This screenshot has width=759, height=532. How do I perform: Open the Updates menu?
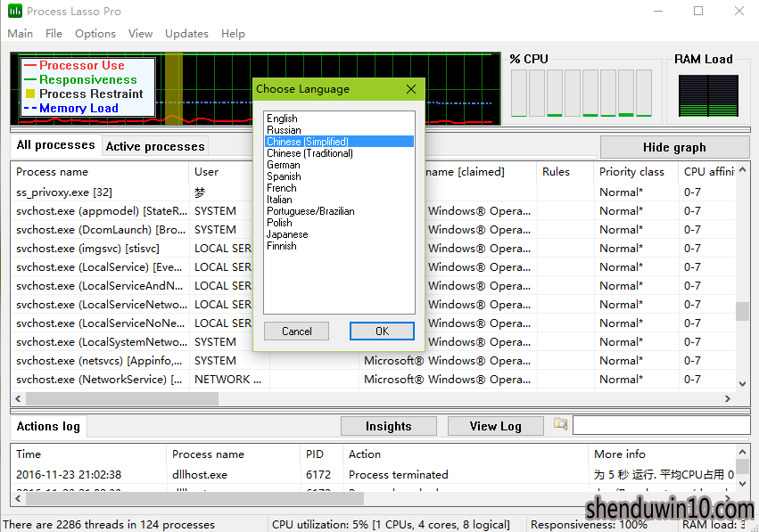pyautogui.click(x=186, y=33)
